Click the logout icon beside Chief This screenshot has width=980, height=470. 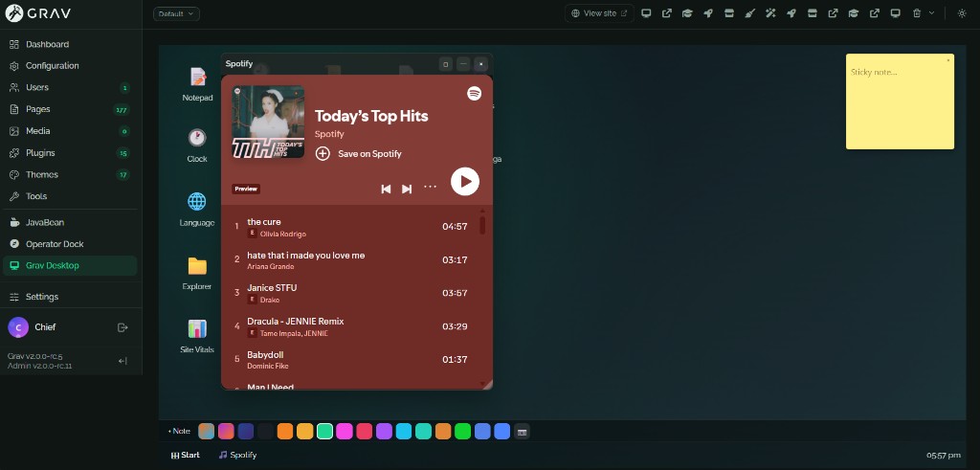pyautogui.click(x=122, y=327)
